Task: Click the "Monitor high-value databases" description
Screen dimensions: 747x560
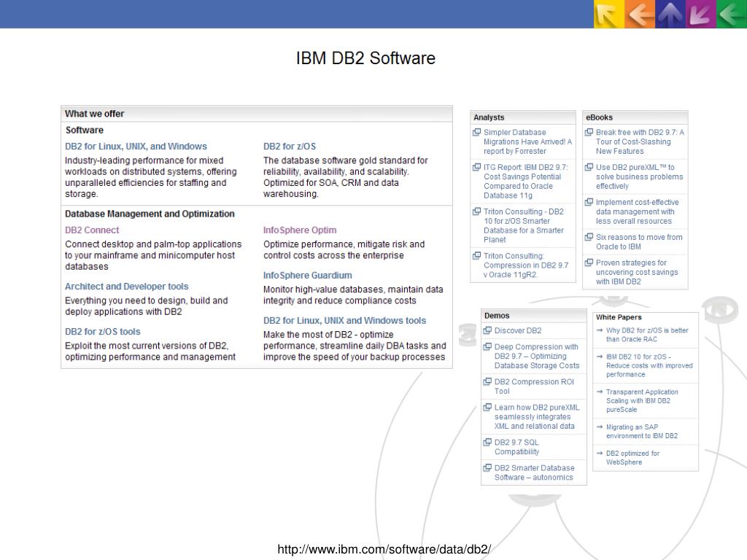Action: click(353, 295)
